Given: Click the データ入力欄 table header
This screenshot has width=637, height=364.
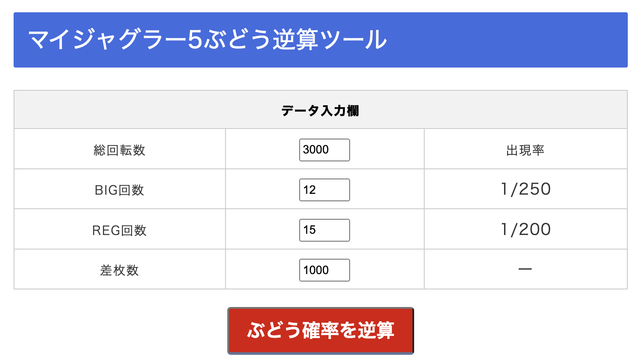Looking at the screenshot, I should [x=318, y=109].
